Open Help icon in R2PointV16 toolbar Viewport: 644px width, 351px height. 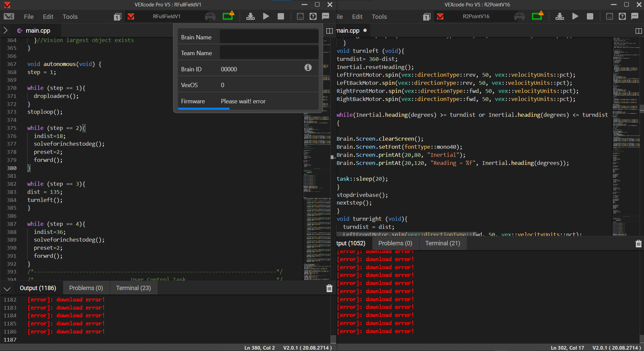tap(622, 16)
